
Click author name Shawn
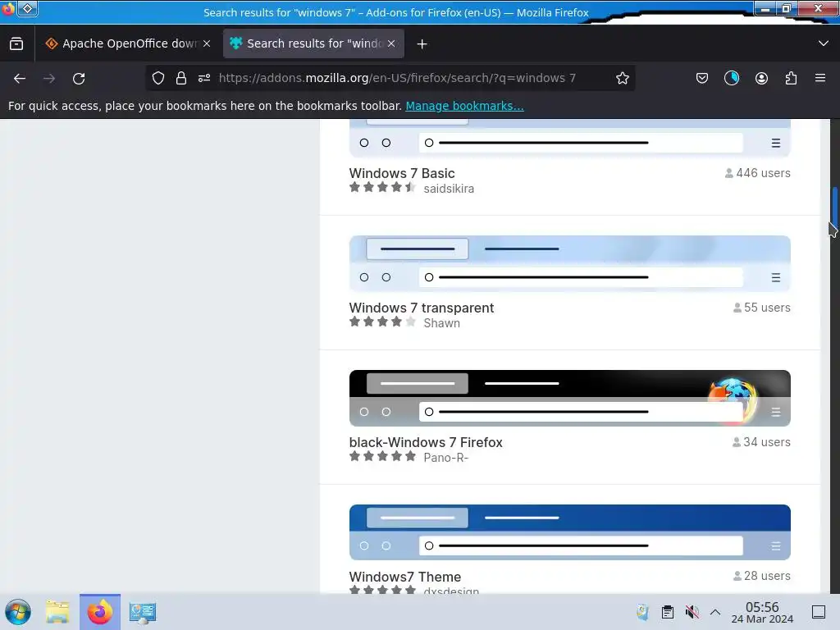tap(441, 323)
